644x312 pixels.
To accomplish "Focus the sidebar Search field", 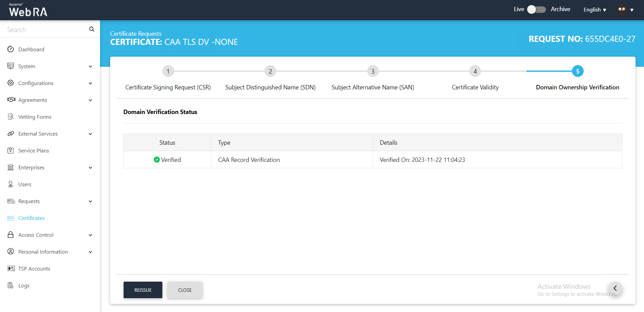I will pos(45,30).
